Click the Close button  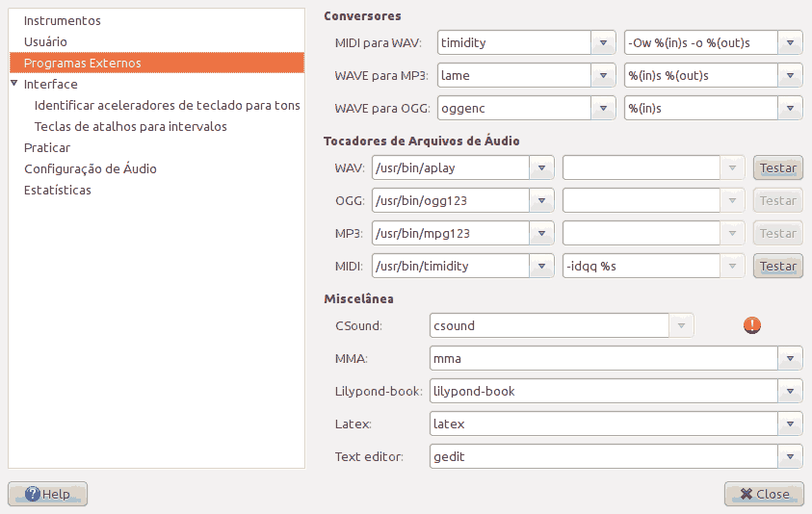pyautogui.click(x=764, y=494)
